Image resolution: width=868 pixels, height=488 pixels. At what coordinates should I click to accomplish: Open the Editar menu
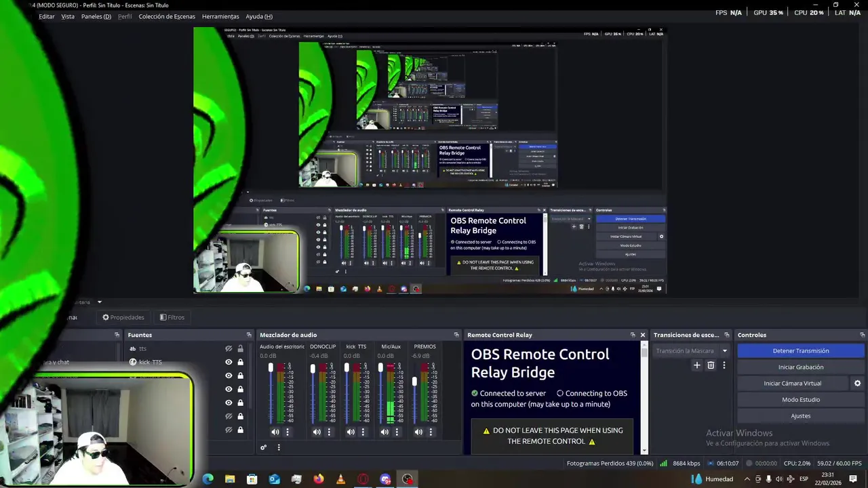coord(47,16)
